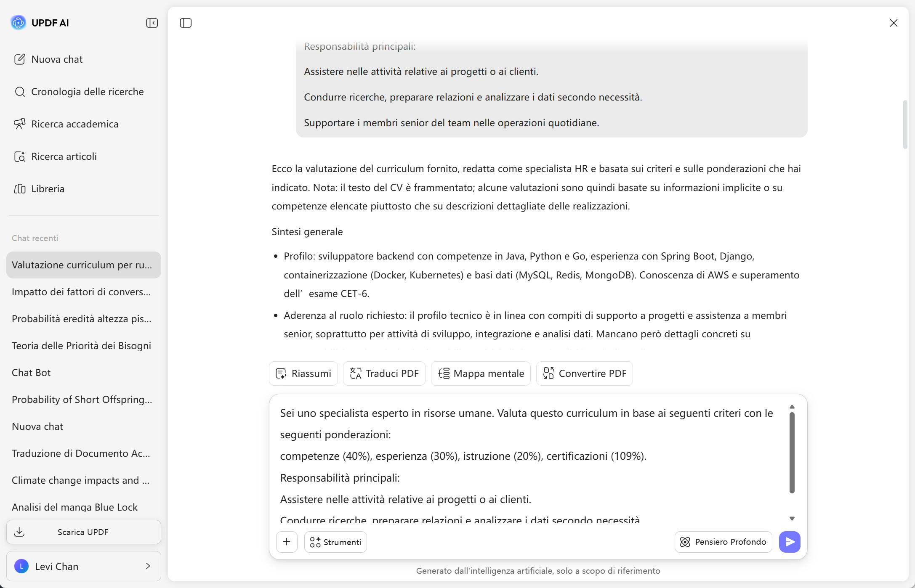Viewport: 915px width, 588px height.
Task: Click the Scarica UPDF download button
Action: click(x=83, y=532)
